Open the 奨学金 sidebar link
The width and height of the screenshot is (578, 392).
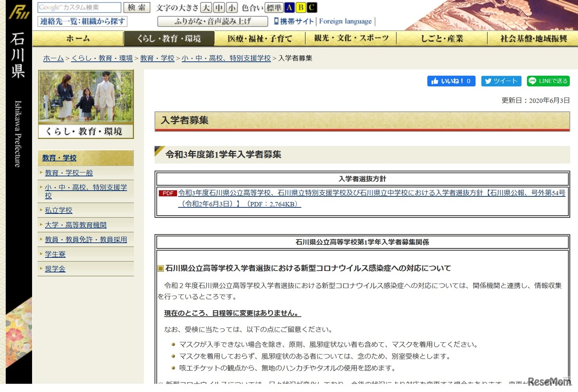[x=55, y=268]
